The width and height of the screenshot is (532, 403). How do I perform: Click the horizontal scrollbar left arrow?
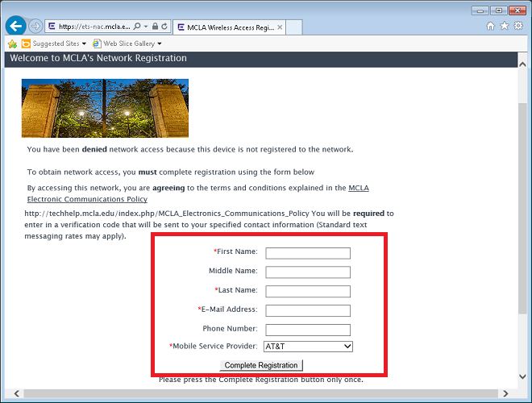[17, 393]
